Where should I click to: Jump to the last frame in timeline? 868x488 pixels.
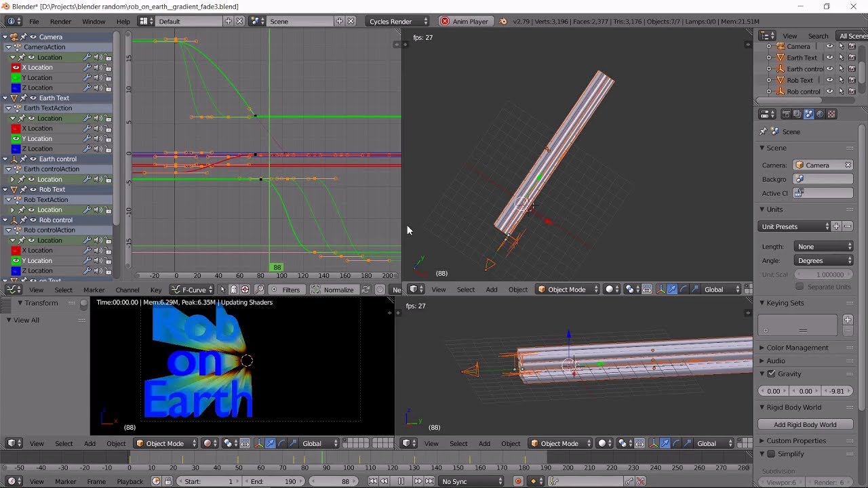click(x=430, y=481)
